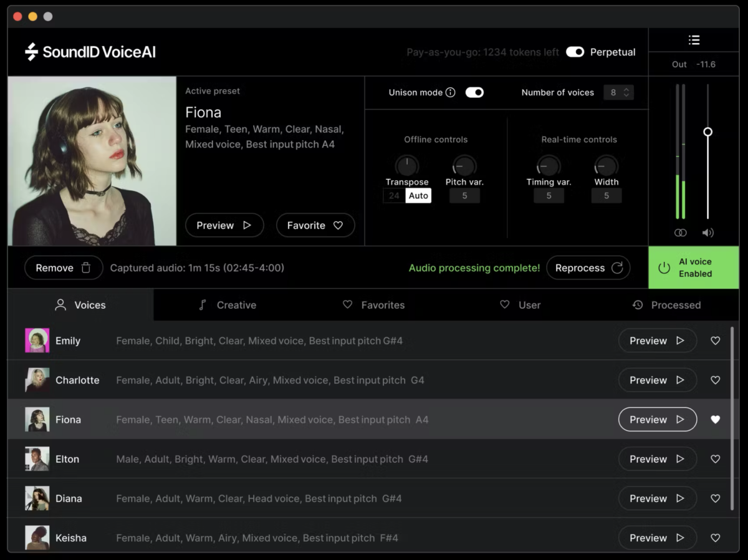Click 'Audio processing complete!' status text
The width and height of the screenshot is (748, 560).
pos(474,268)
